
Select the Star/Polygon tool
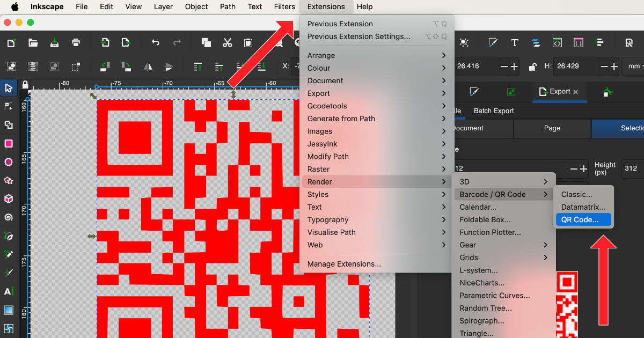pyautogui.click(x=9, y=180)
